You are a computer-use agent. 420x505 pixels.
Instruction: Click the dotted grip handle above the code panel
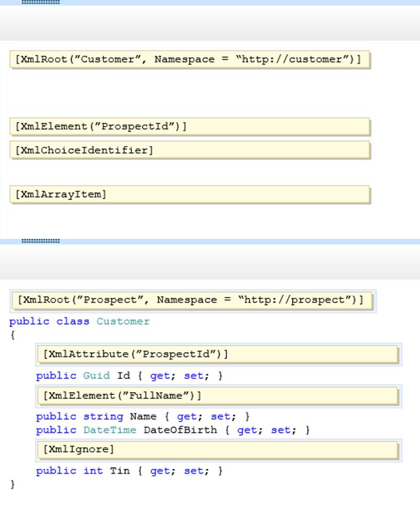pos(40,241)
